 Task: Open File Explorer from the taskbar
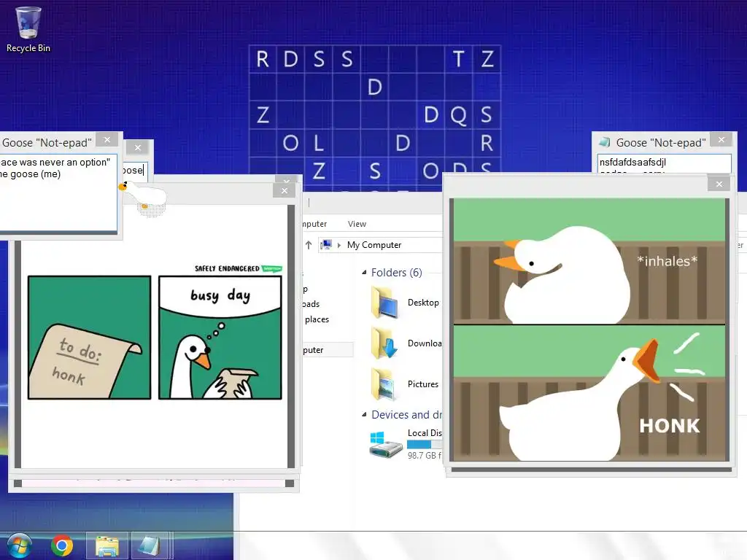click(x=107, y=546)
